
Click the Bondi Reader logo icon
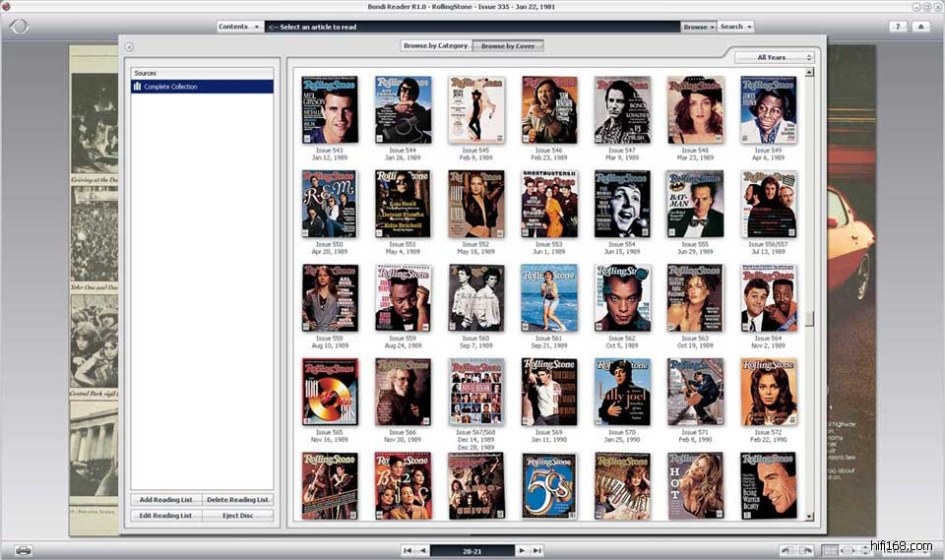[x=20, y=27]
